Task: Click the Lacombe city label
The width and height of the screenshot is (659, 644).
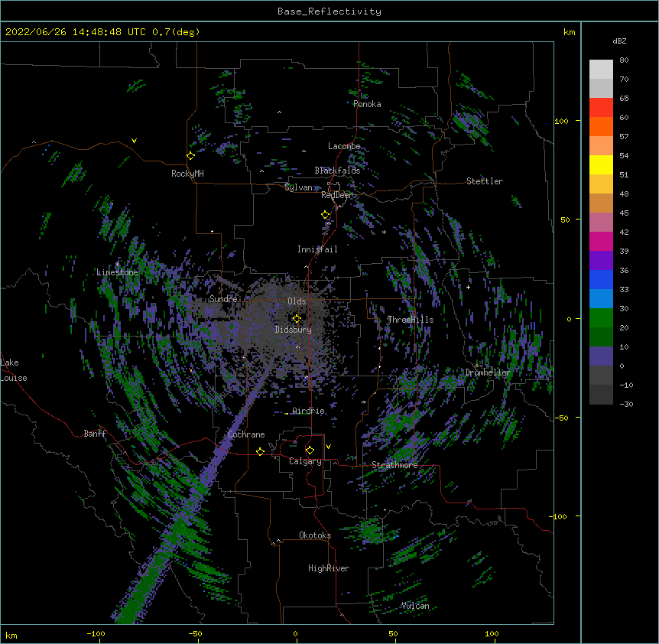Action: [344, 146]
